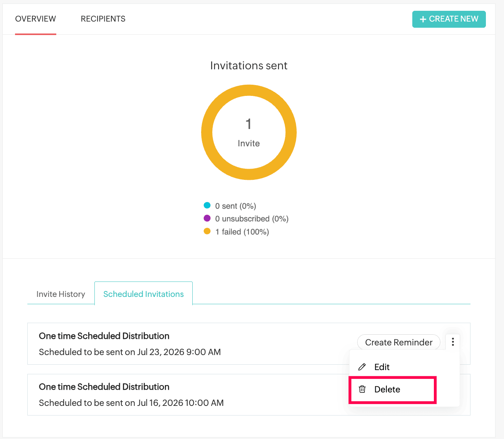
Task: Click the '1 failed (100%)' legend text
Action: point(242,232)
